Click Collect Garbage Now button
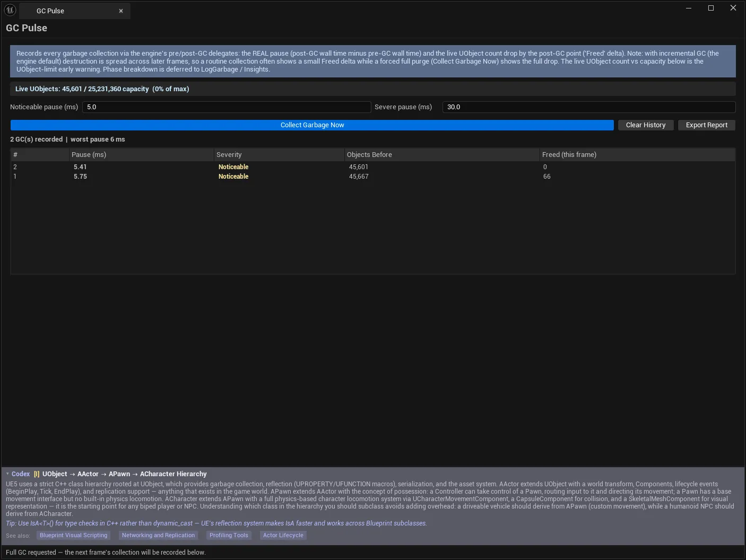This screenshot has width=746, height=560. tap(312, 125)
